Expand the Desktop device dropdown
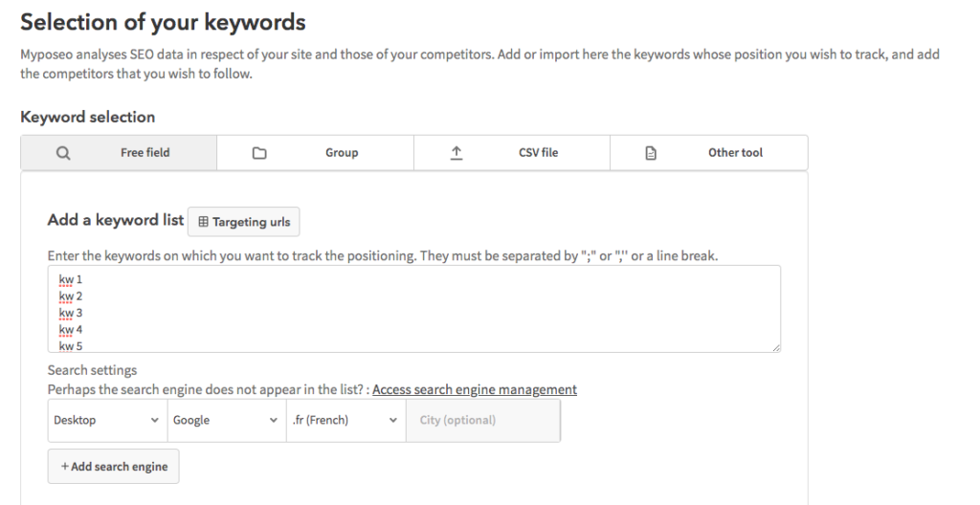The height and width of the screenshot is (505, 980). (x=107, y=420)
